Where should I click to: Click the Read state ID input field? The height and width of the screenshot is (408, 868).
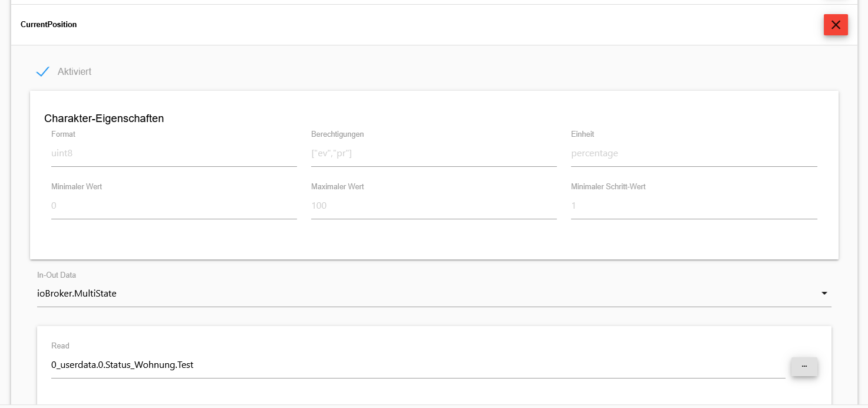click(412, 365)
